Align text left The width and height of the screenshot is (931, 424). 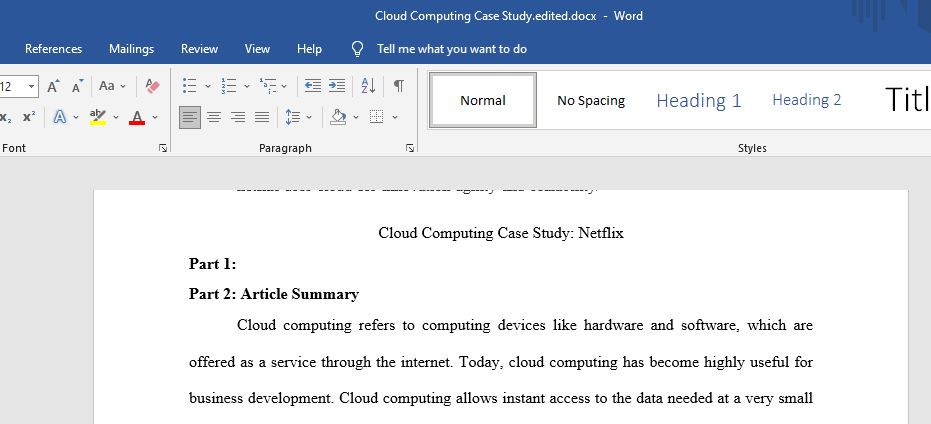[x=189, y=117]
